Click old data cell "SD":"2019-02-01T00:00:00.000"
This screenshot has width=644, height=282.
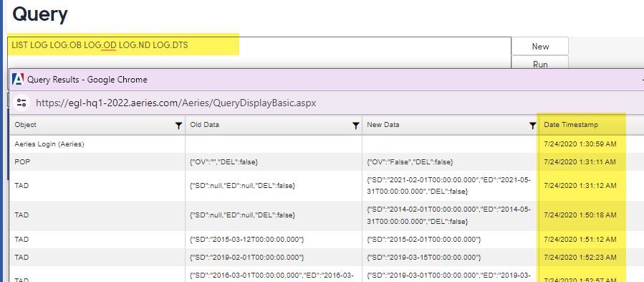coord(274,258)
